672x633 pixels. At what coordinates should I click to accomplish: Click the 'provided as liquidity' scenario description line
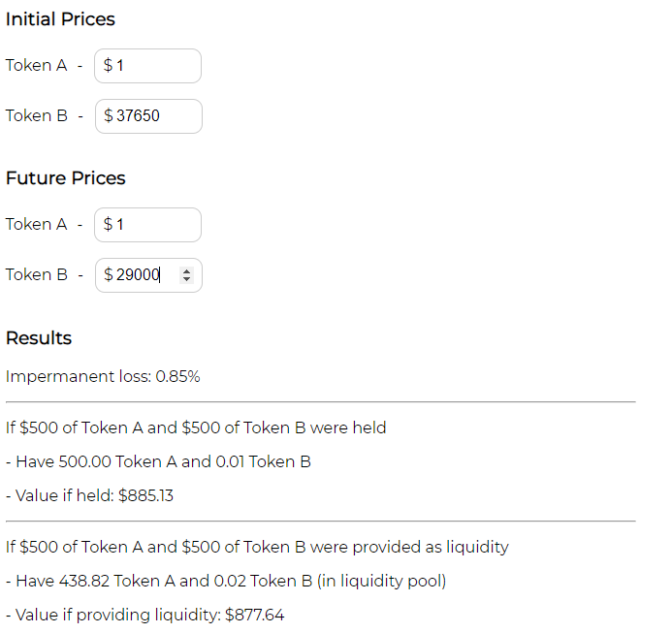(x=257, y=547)
